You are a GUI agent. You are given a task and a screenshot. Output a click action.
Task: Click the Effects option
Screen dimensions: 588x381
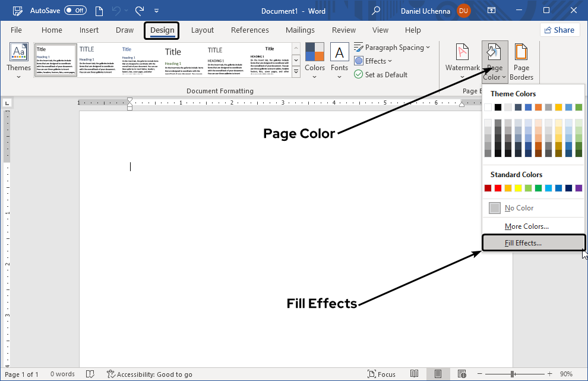372,61
